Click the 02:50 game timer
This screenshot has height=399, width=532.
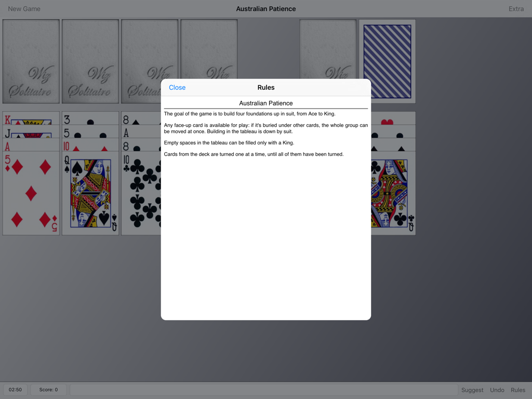click(15, 389)
